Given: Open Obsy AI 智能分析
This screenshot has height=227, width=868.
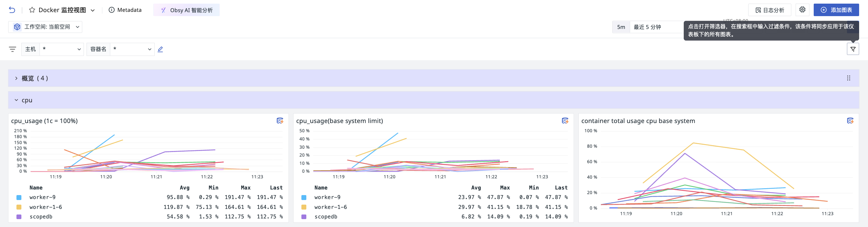Looking at the screenshot, I should pos(186,10).
